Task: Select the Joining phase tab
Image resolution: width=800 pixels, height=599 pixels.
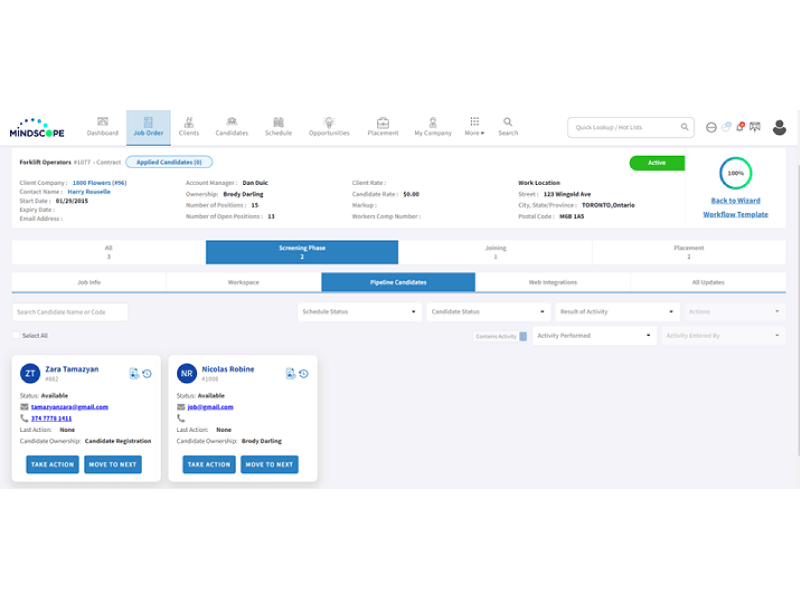Action: tap(495, 252)
